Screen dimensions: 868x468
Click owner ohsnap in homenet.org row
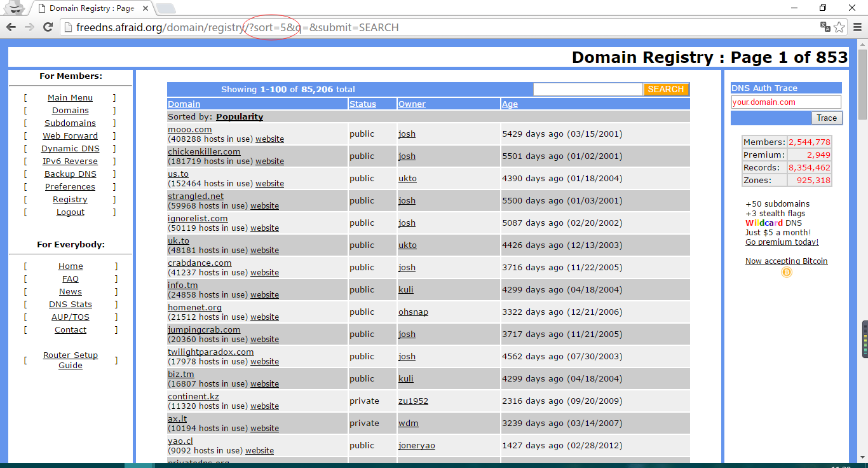click(x=413, y=312)
